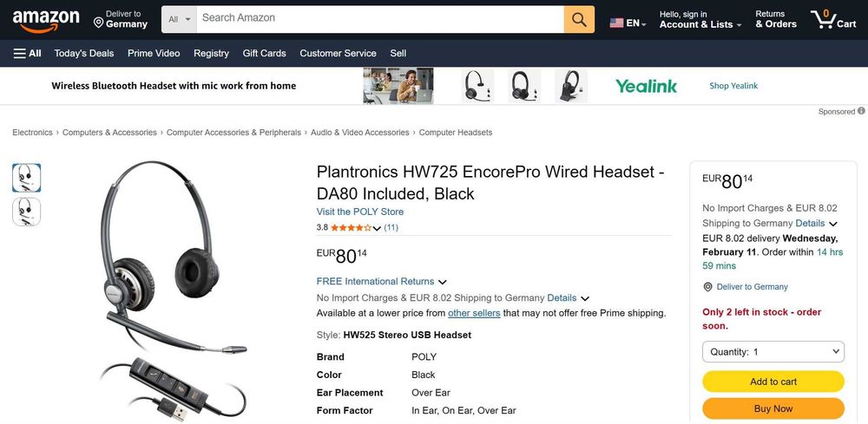
Task: Click the Amazon logo
Action: tap(45, 20)
